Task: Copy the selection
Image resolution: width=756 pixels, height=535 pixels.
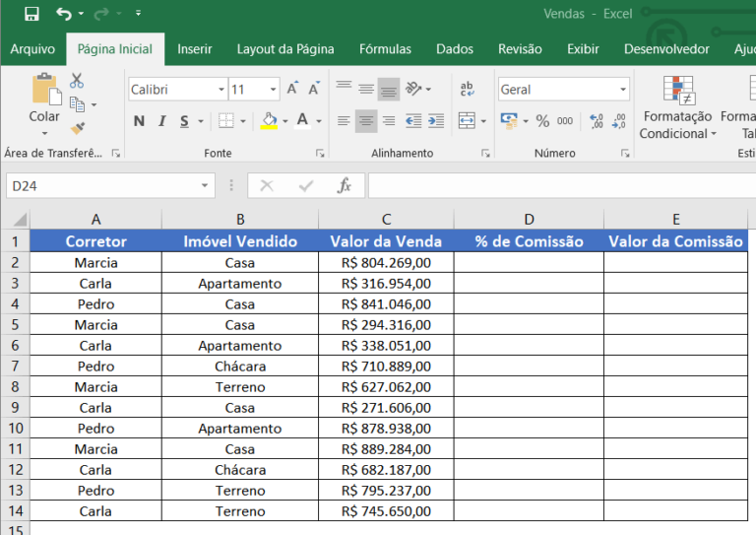Action: [x=77, y=104]
